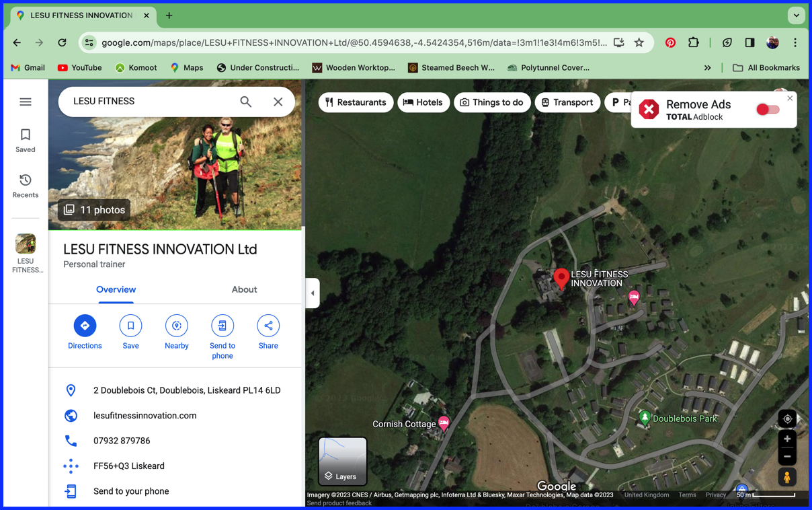Click Send to your phone row

click(175, 491)
